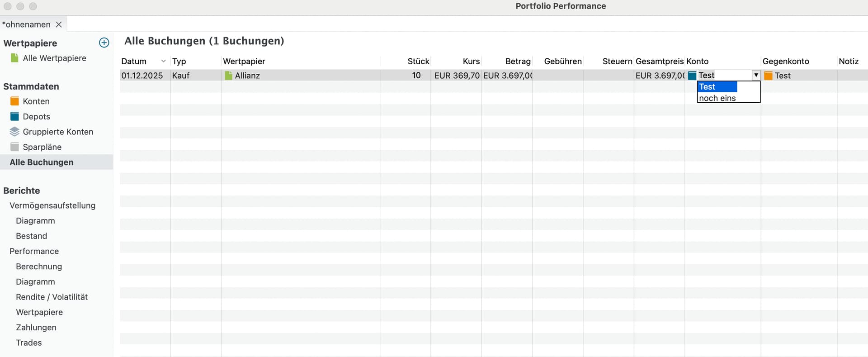
Task: Select the Stück cell showing 10
Action: pyautogui.click(x=416, y=76)
